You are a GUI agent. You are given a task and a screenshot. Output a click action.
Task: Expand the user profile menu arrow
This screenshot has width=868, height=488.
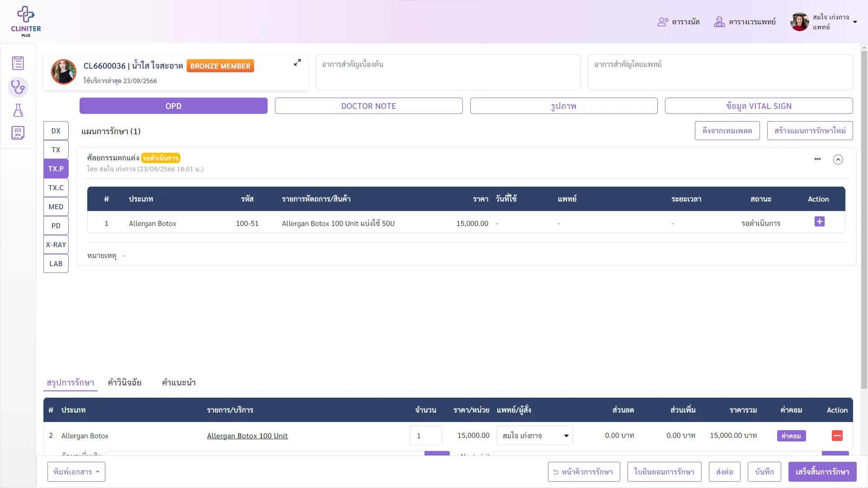[855, 22]
